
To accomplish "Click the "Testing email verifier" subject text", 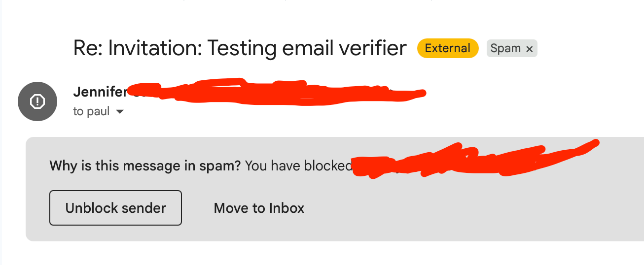I will [x=307, y=48].
